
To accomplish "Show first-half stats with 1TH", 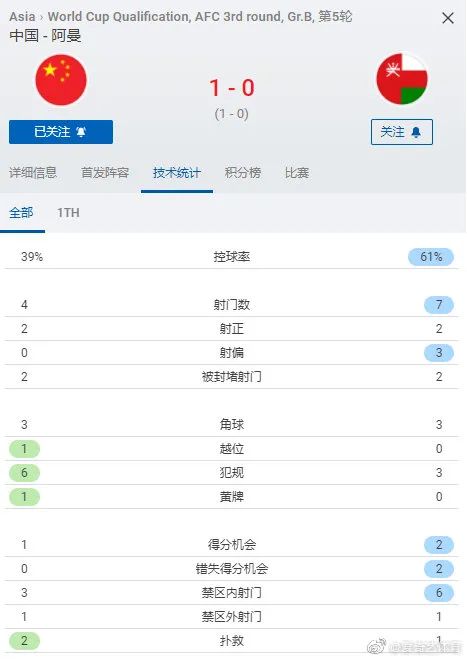I will [x=68, y=212].
